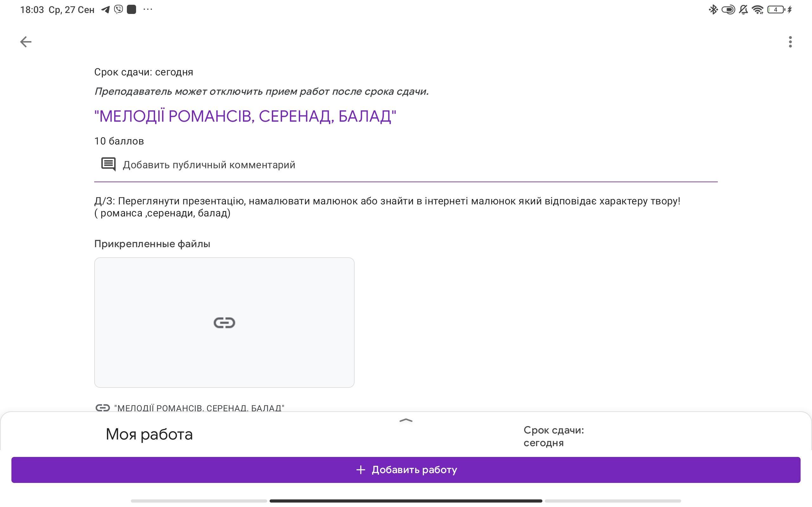The width and height of the screenshot is (812, 507).
Task: Click the link icon in attachment preview
Action: 224,323
